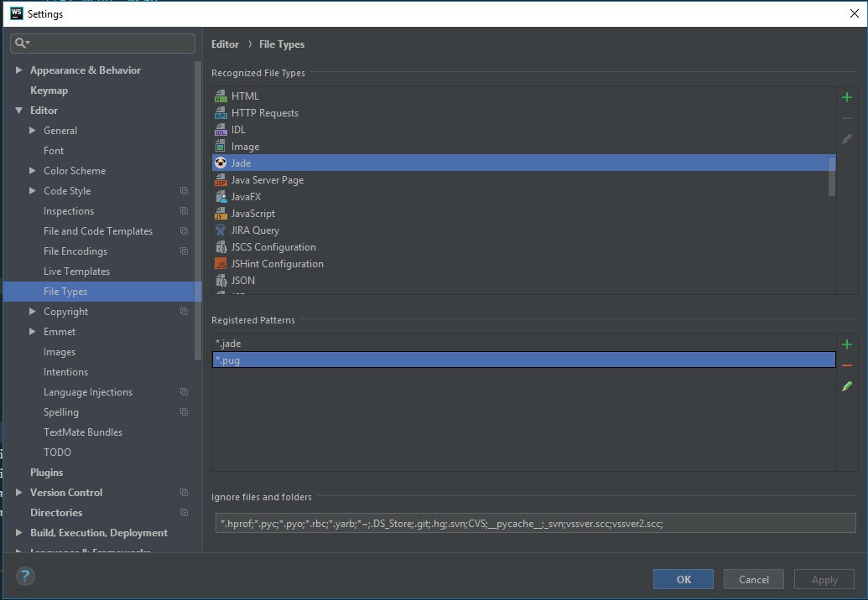Edit file type pencil icon beside the list
The width and height of the screenshot is (868, 600).
pyautogui.click(x=846, y=139)
